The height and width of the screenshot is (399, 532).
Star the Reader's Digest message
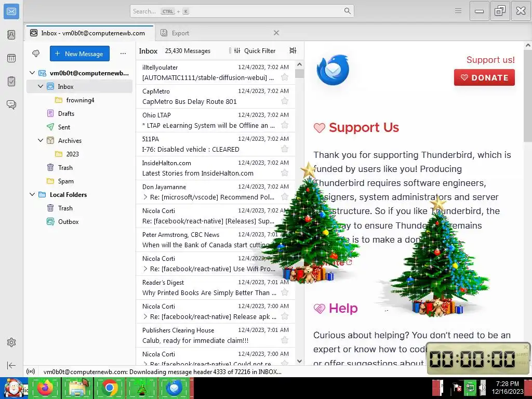[285, 292]
